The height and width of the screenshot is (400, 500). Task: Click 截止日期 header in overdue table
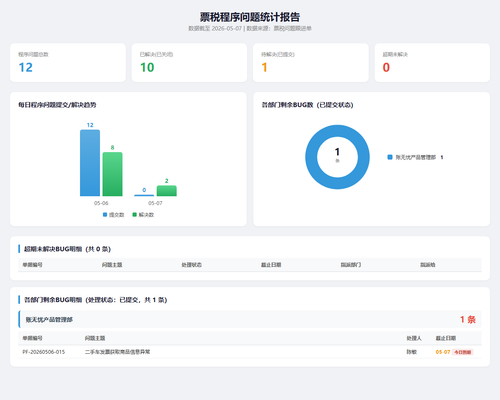271,265
